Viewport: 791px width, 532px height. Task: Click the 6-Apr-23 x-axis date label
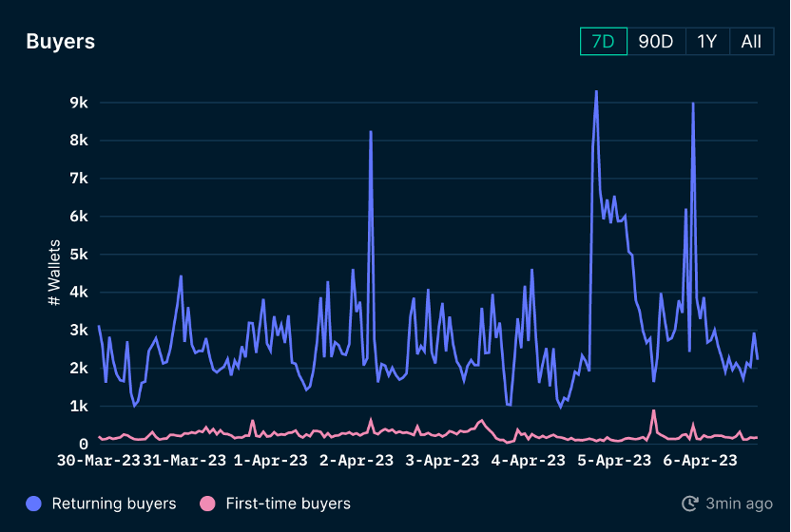click(699, 461)
